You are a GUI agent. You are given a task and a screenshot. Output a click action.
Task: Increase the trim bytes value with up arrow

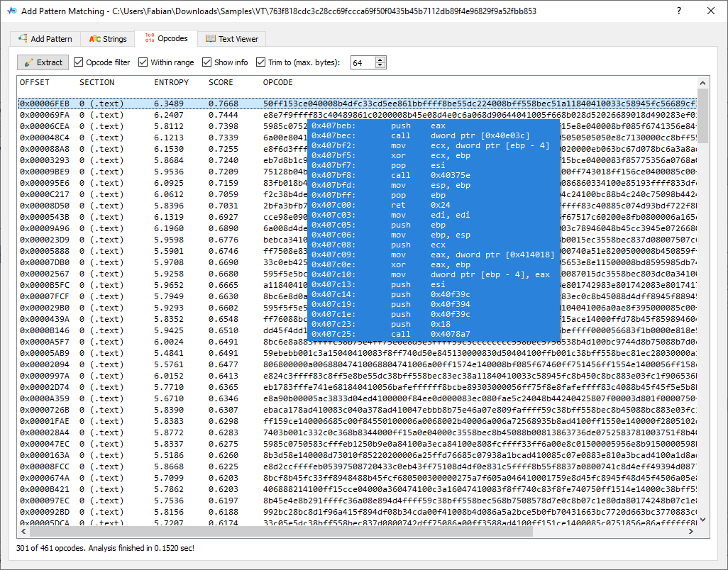click(380, 60)
